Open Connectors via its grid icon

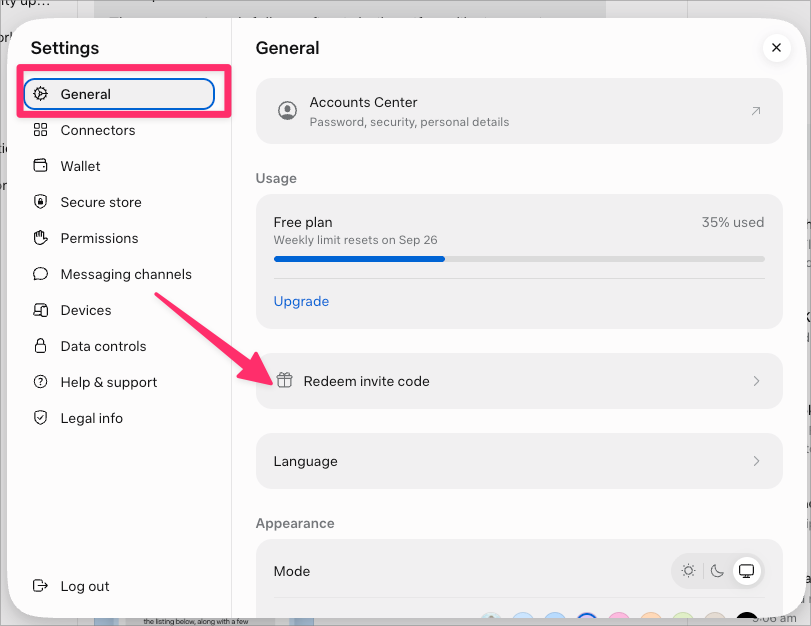coord(40,130)
